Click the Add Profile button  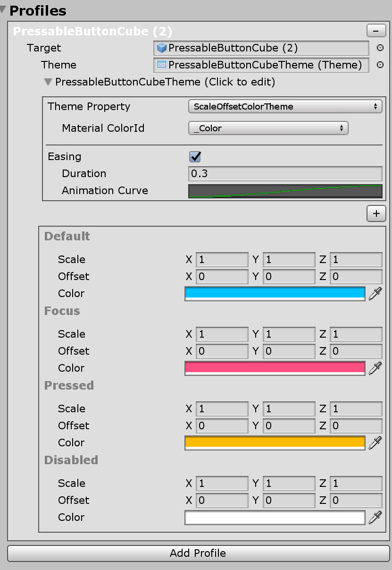(x=198, y=553)
